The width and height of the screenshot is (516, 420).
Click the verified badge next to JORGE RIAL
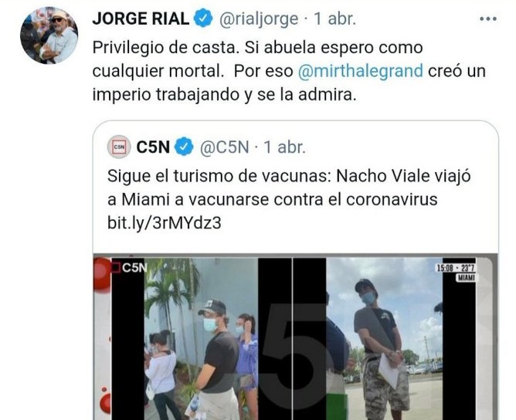[x=202, y=19]
